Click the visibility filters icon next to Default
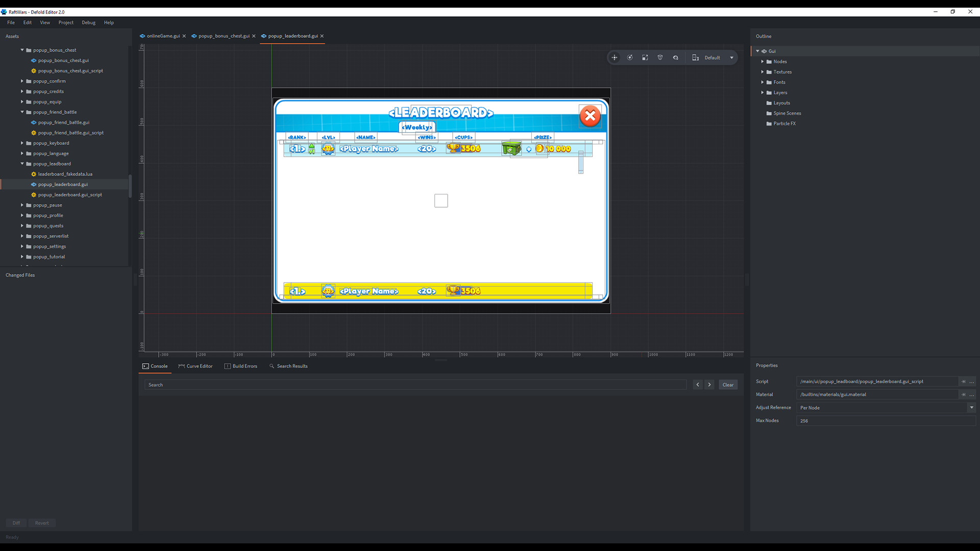This screenshot has width=980, height=551. click(x=676, y=58)
